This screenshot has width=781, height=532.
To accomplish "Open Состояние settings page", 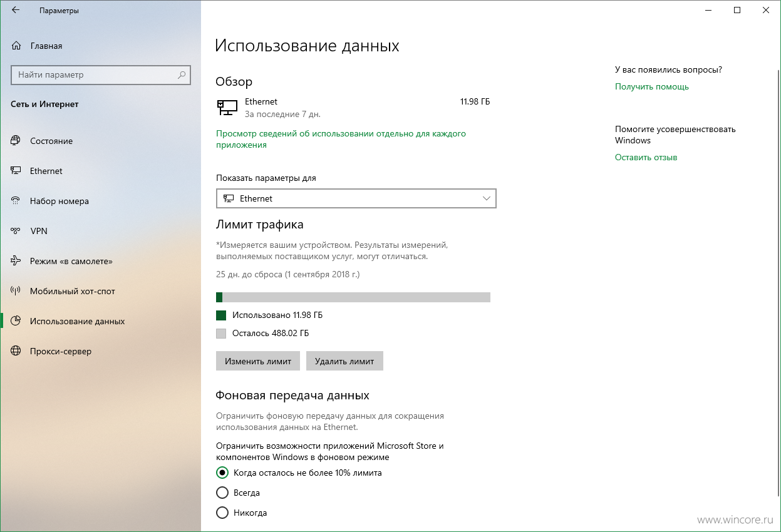I will click(x=100, y=141).
